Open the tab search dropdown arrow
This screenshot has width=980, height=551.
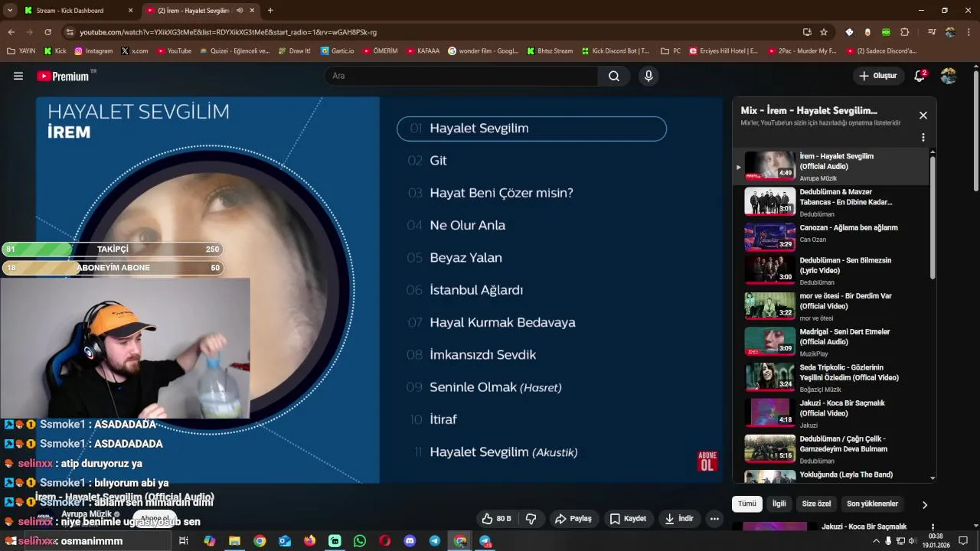click(x=10, y=11)
